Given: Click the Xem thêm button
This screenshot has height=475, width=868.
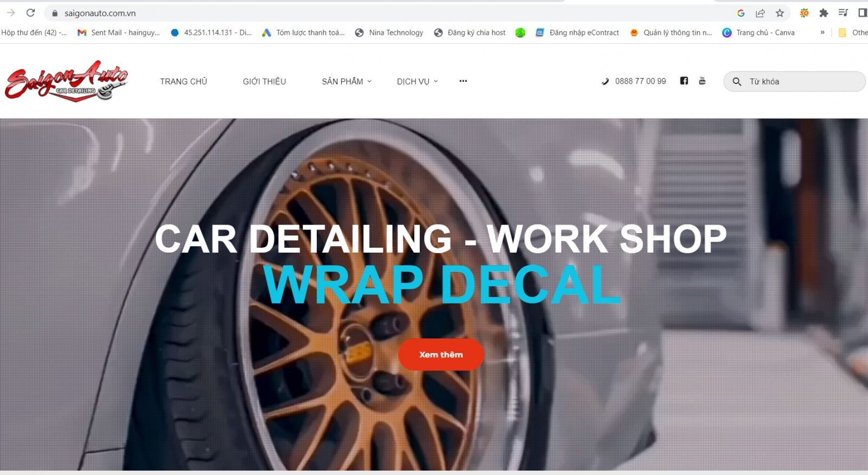Looking at the screenshot, I should pyautogui.click(x=441, y=355).
